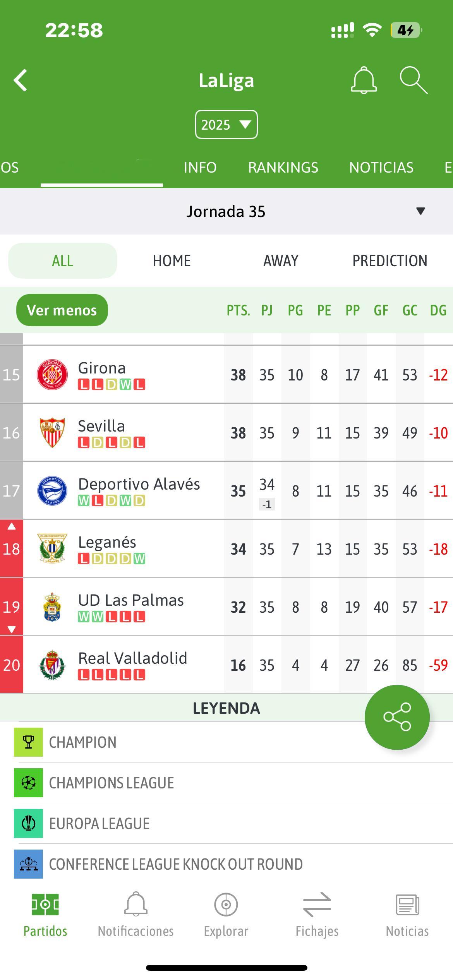Image resolution: width=453 pixels, height=980 pixels.
Task: Open the Explorar tab icon
Action: 226,905
